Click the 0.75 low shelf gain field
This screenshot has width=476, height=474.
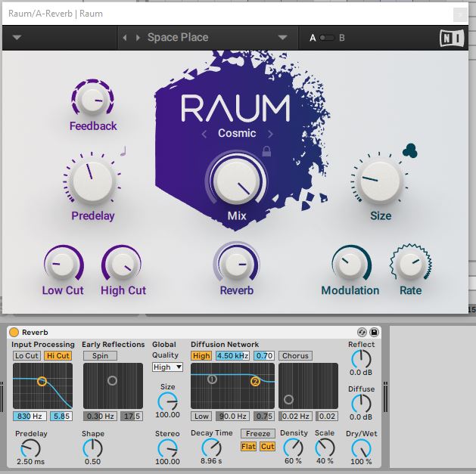264,416
